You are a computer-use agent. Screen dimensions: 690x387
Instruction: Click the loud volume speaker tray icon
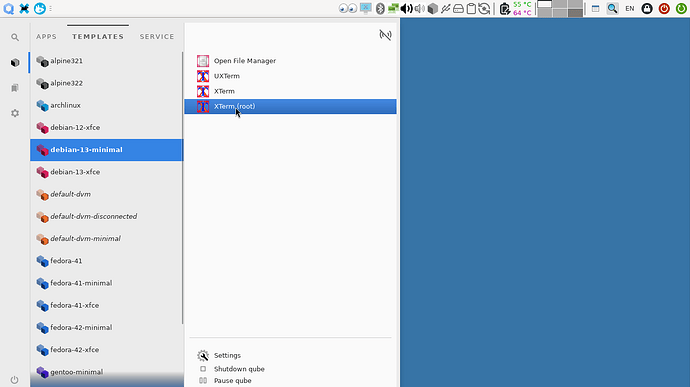point(406,8)
